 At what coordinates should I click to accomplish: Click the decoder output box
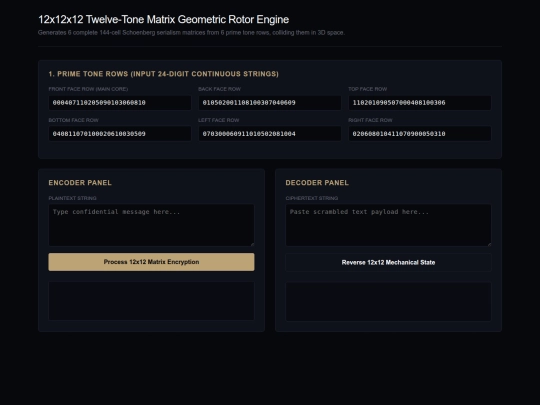click(388, 302)
